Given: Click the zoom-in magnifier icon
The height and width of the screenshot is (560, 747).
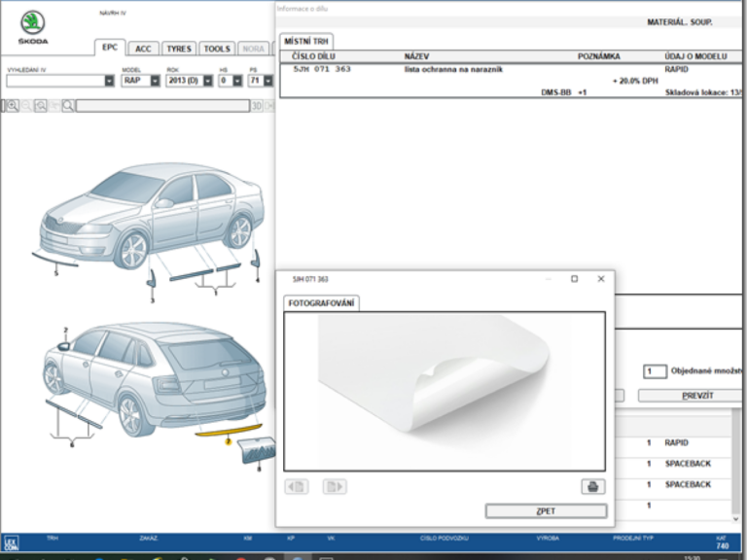Looking at the screenshot, I should pyautogui.click(x=11, y=105).
